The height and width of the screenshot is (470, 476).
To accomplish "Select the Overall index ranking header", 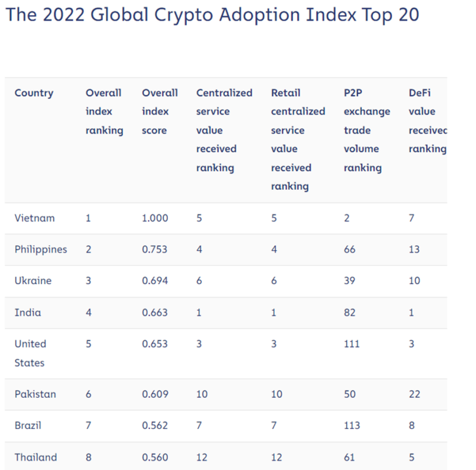I will click(104, 111).
